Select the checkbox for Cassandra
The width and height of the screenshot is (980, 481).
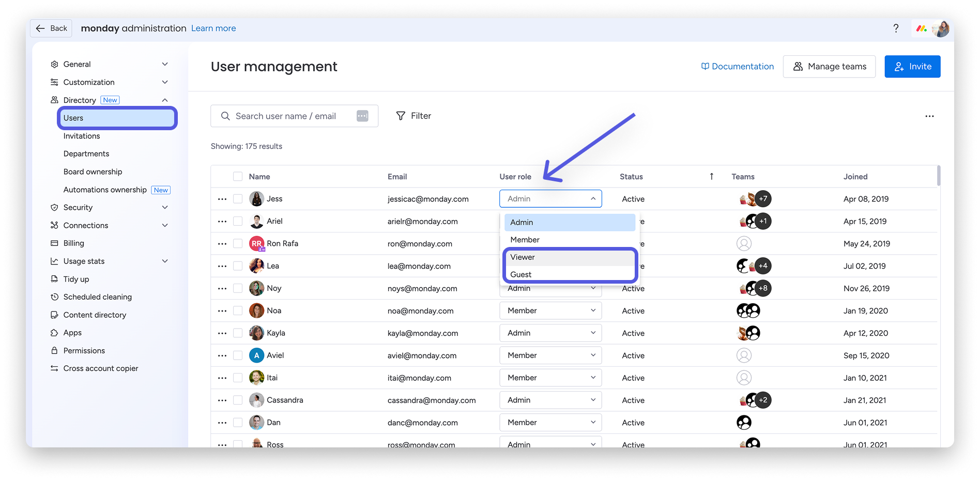(x=238, y=400)
